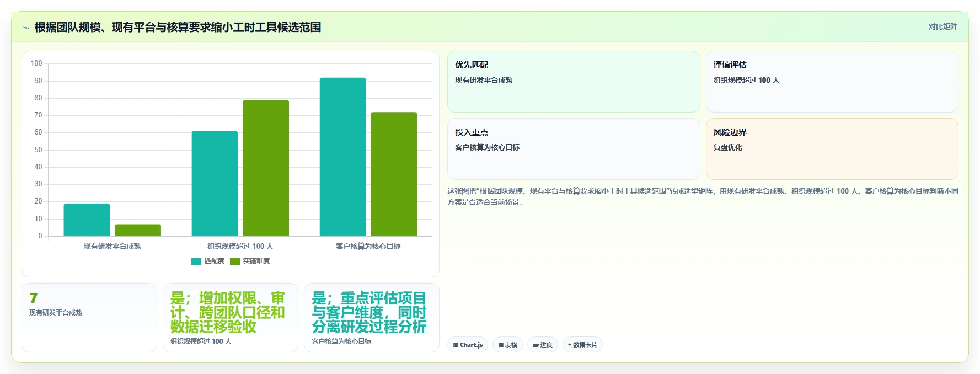
Task: Open the 投入重点 card
Action: (574, 149)
